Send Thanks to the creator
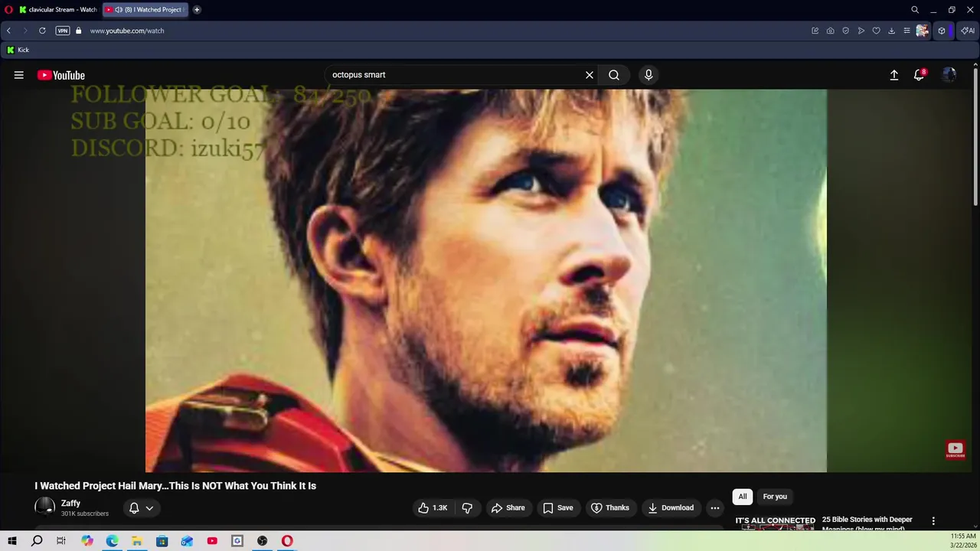The image size is (980, 551). click(x=610, y=507)
